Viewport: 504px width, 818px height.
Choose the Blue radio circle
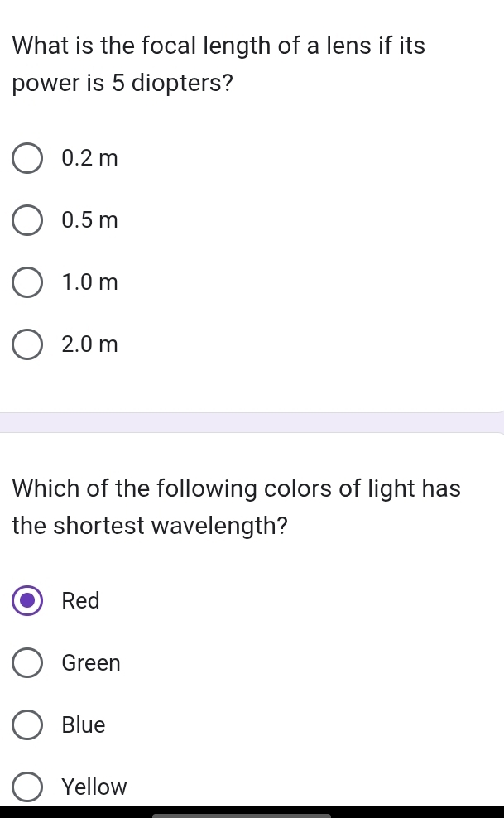coord(27,724)
